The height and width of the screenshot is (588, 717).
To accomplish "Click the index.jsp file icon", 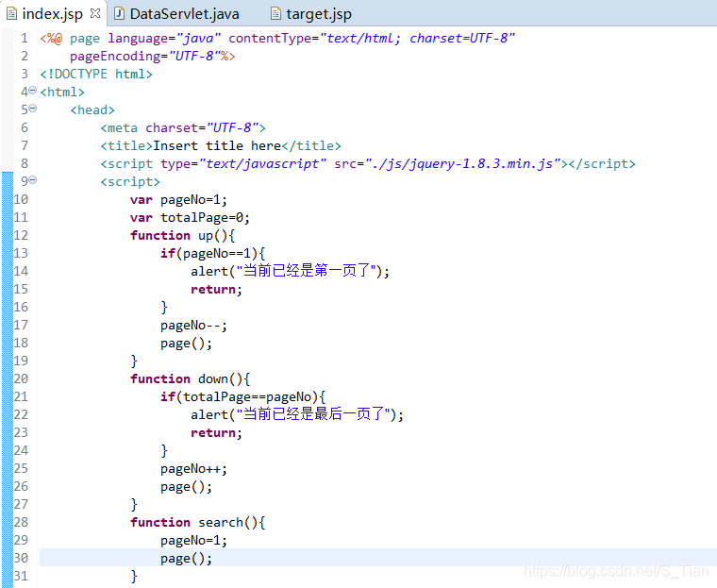I will [12, 14].
